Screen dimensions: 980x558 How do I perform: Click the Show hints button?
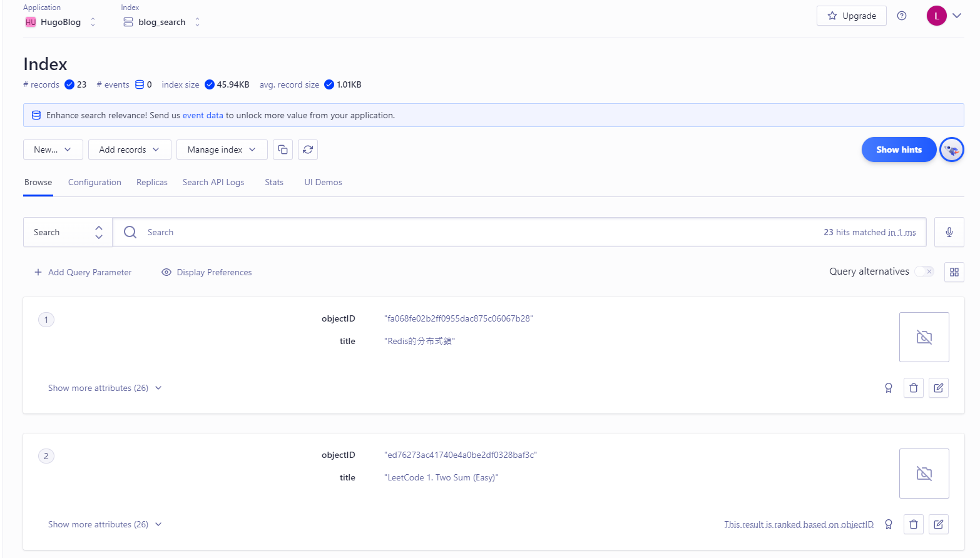pos(898,150)
